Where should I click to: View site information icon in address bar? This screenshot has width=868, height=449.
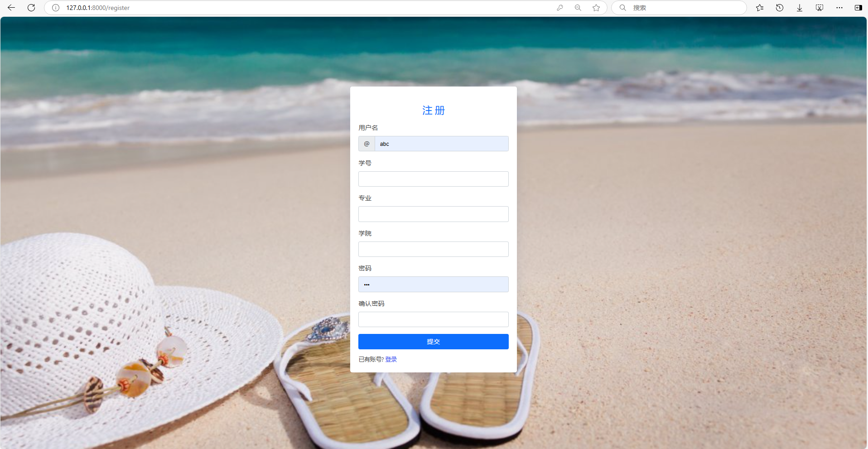(x=56, y=8)
